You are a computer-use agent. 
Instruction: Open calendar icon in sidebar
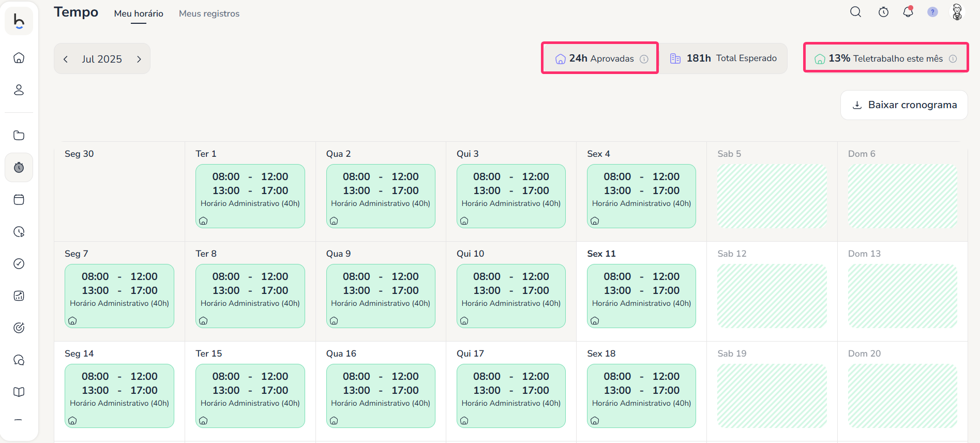point(19,200)
